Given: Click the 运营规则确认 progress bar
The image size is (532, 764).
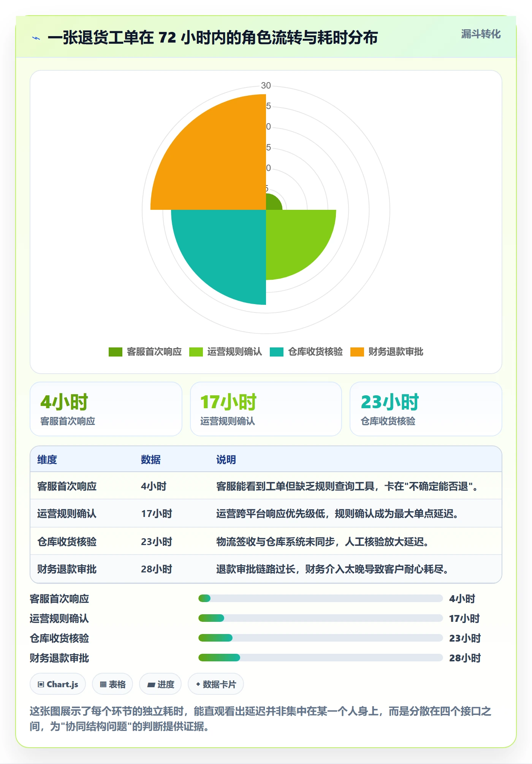Looking at the screenshot, I should [320, 618].
